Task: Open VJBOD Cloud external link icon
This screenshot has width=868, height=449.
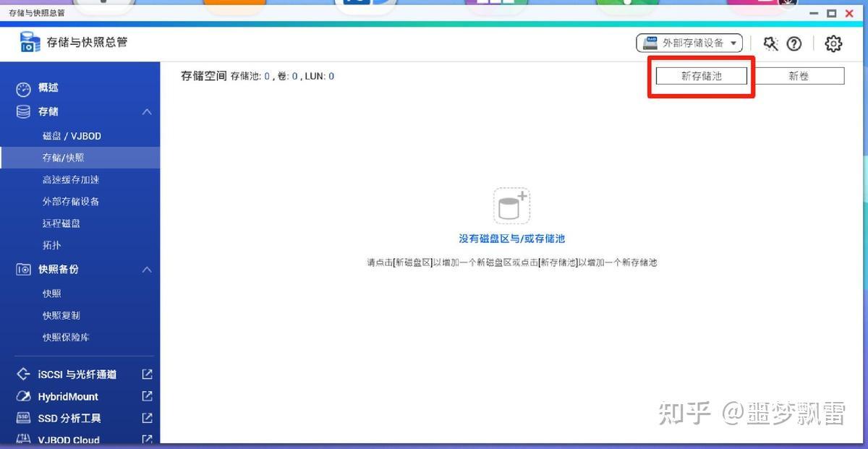Action: tap(147, 439)
